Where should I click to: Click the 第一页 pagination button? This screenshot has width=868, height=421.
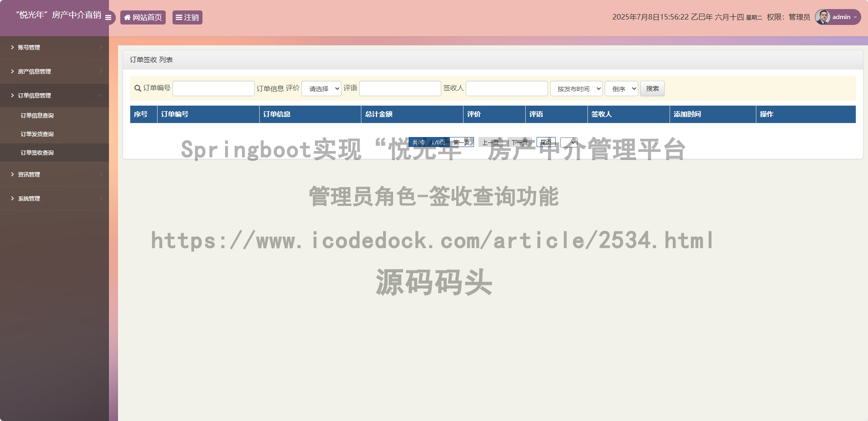point(462,142)
